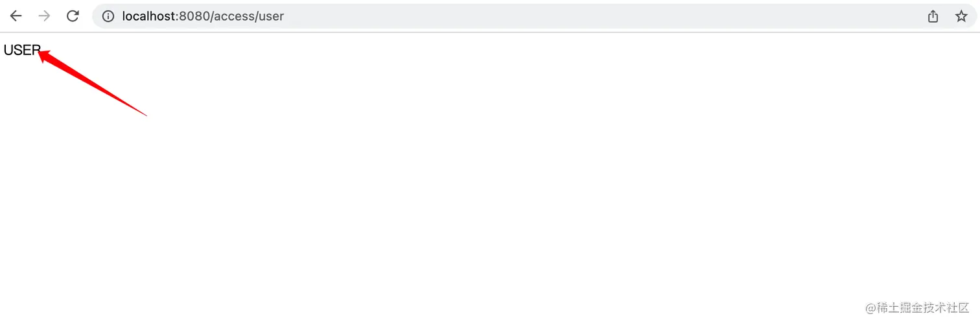Focus the address bar URL text

click(x=203, y=16)
